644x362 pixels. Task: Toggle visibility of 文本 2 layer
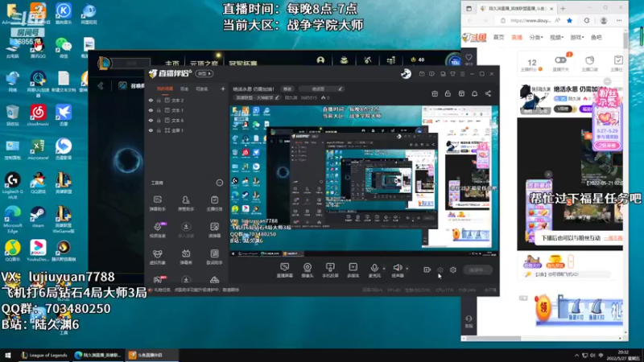(x=151, y=100)
